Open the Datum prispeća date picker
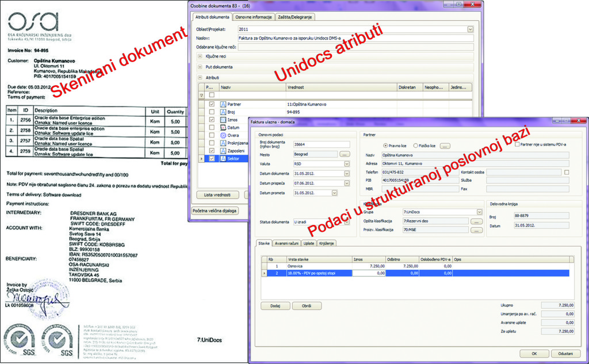The width and height of the screenshot is (589, 364). coord(347,183)
